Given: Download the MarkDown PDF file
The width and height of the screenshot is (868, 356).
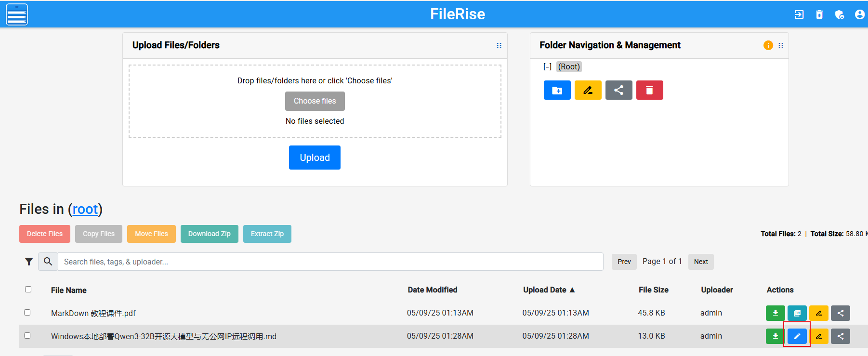Looking at the screenshot, I should pyautogui.click(x=775, y=313).
